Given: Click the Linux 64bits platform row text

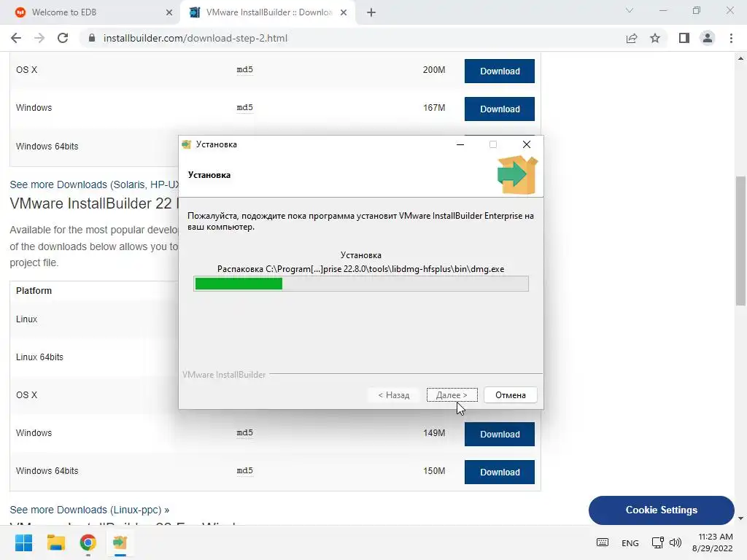Looking at the screenshot, I should (39, 357).
